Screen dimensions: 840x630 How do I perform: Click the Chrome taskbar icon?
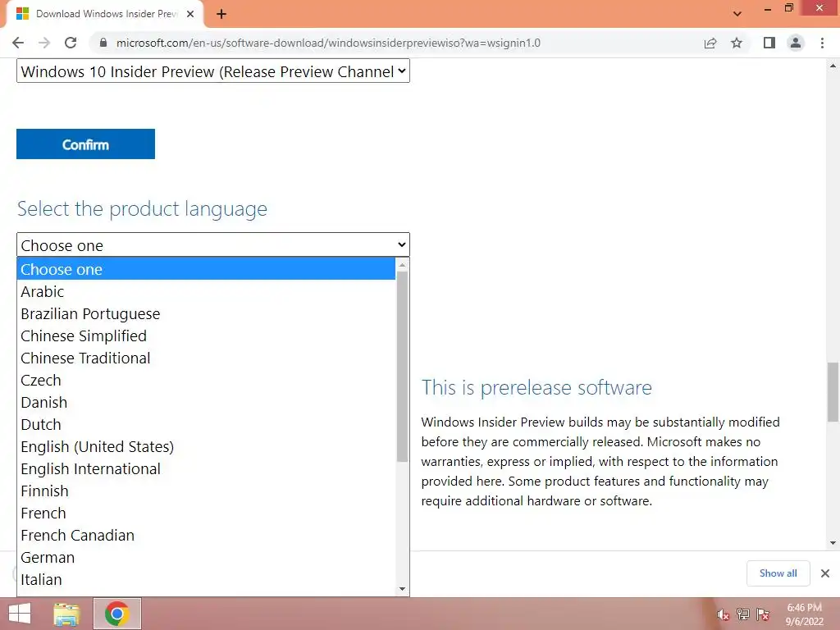tap(116, 614)
